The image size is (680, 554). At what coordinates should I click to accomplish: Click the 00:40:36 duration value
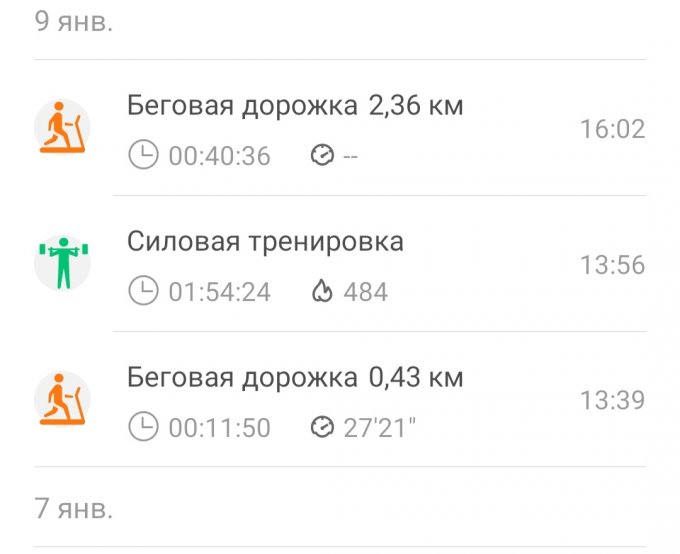pos(219,156)
